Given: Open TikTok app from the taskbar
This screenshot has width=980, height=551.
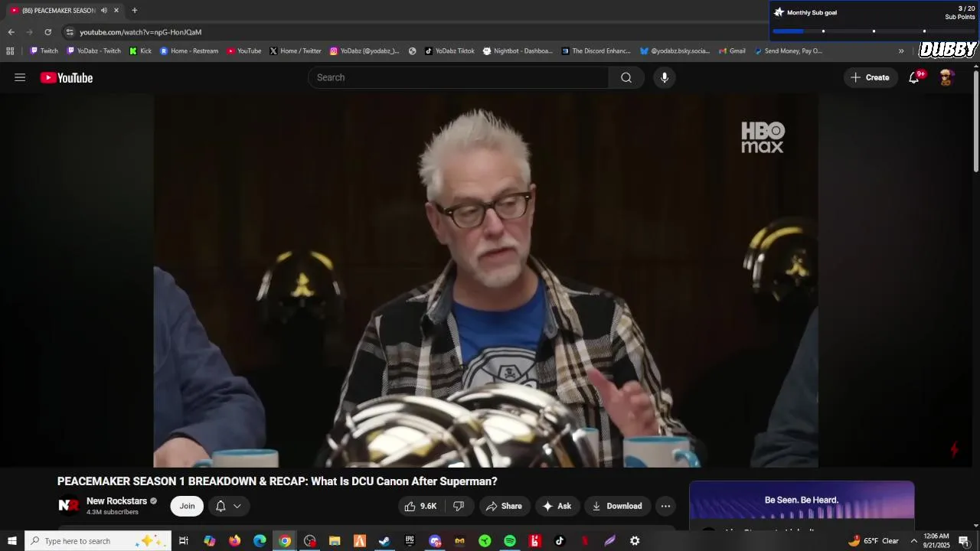Looking at the screenshot, I should click(560, 541).
